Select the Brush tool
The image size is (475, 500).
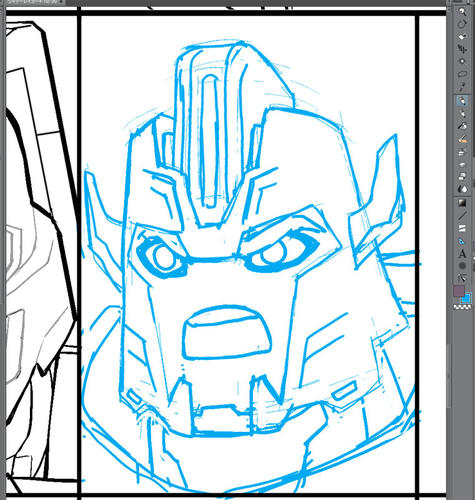[462, 126]
